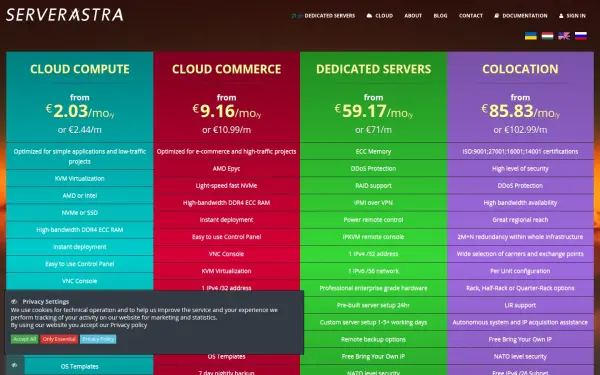Click 'Great regional reach' row

tap(520, 220)
